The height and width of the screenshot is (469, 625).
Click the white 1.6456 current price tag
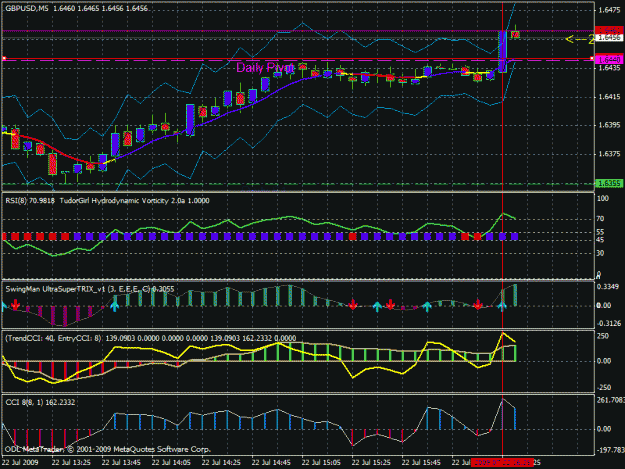tap(609, 38)
